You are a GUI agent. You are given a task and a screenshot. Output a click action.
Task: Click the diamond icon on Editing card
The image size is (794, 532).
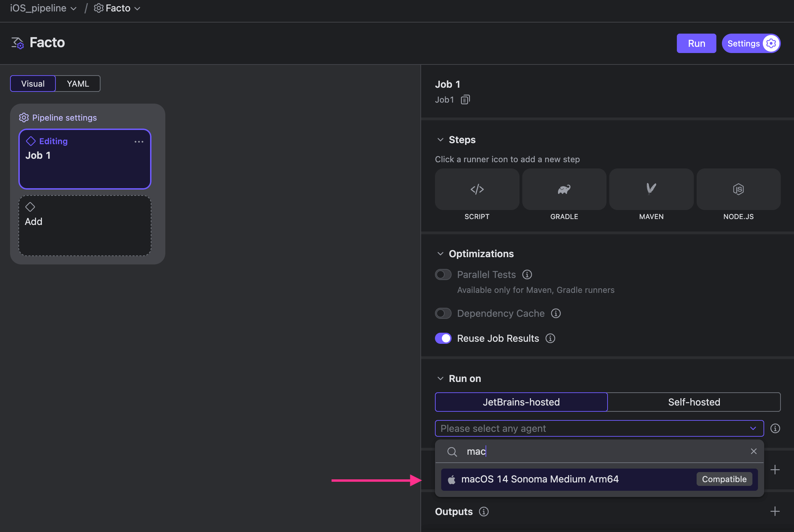pyautogui.click(x=31, y=141)
